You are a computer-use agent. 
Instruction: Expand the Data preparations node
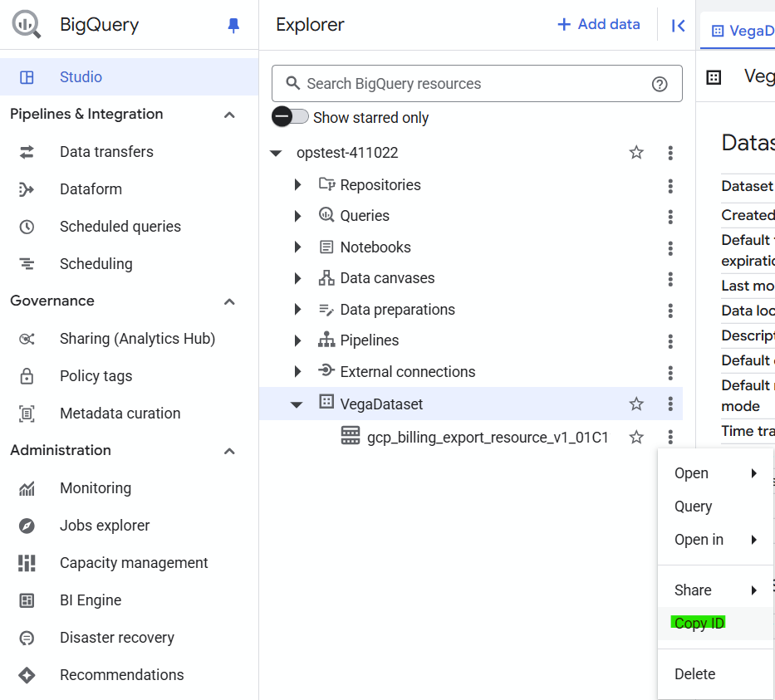(297, 309)
